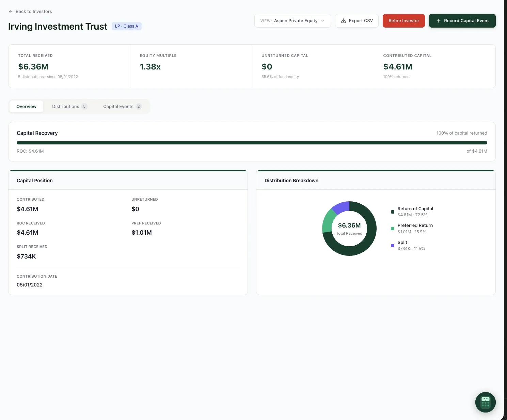This screenshot has height=420, width=507.
Task: Open the Aspen Private Equity view dropdown
Action: (x=292, y=20)
